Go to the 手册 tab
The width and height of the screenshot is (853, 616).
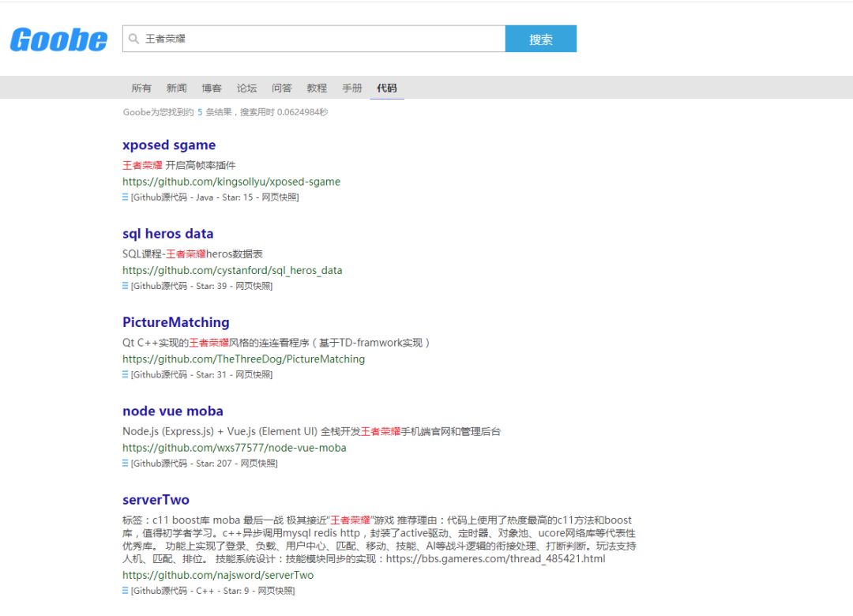(352, 88)
